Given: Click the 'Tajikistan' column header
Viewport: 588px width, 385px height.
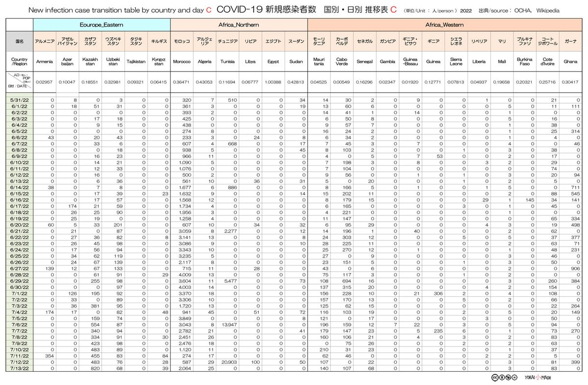Looking at the screenshot, I should [x=136, y=62].
